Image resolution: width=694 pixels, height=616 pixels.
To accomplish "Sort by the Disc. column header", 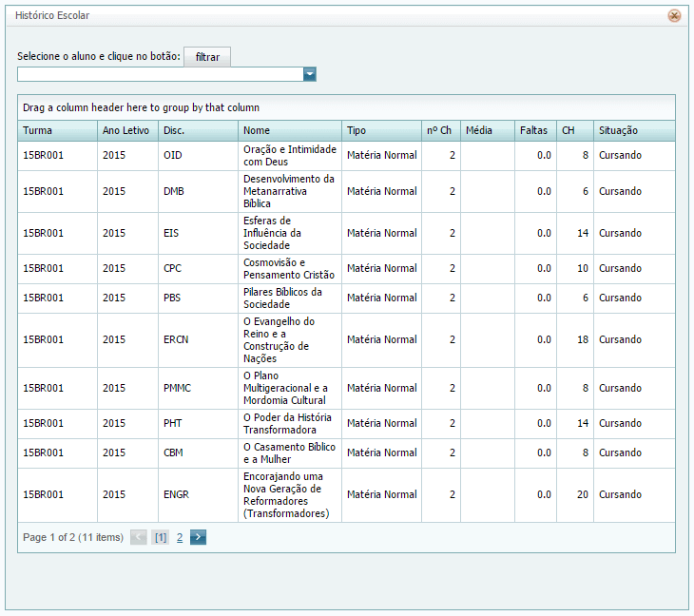I will [199, 130].
